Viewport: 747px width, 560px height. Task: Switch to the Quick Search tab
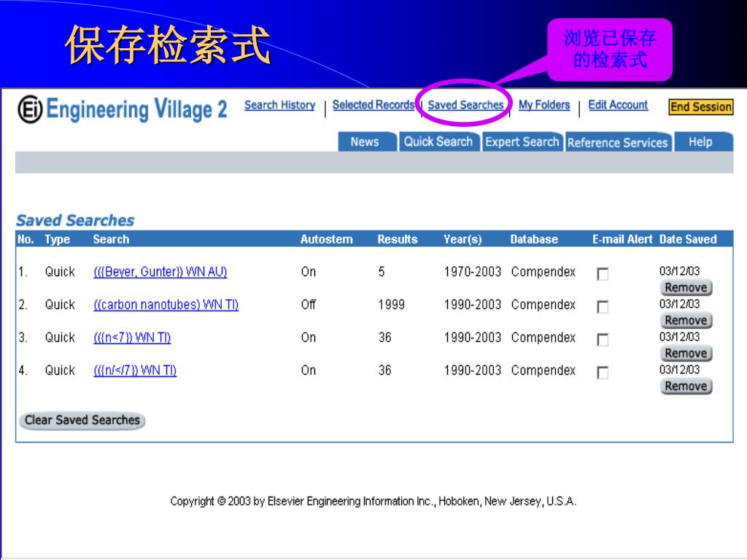[438, 142]
